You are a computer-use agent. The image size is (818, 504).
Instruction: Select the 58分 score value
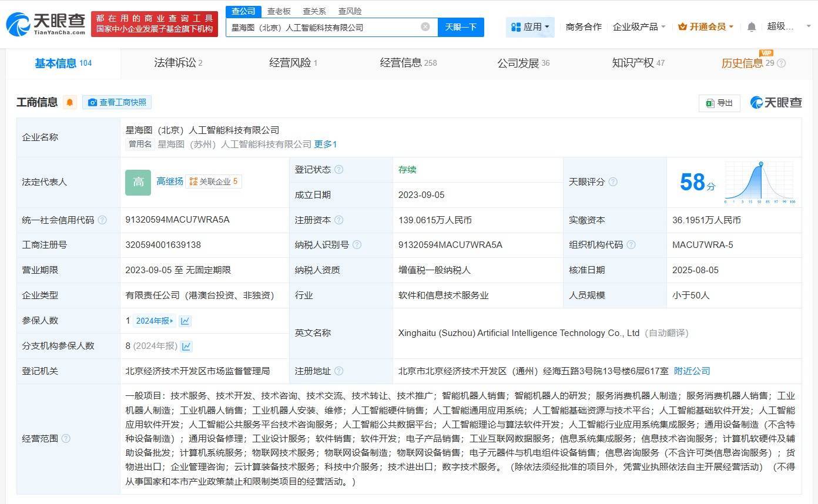(698, 183)
